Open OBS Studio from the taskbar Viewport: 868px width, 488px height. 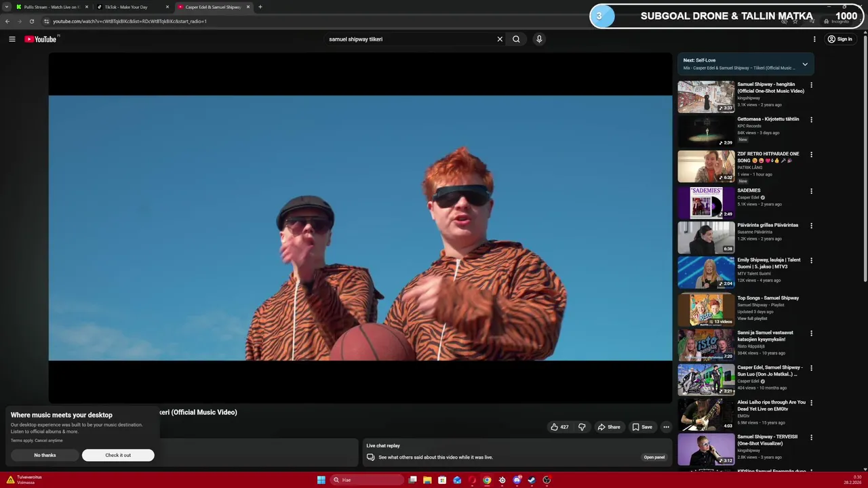(x=547, y=480)
